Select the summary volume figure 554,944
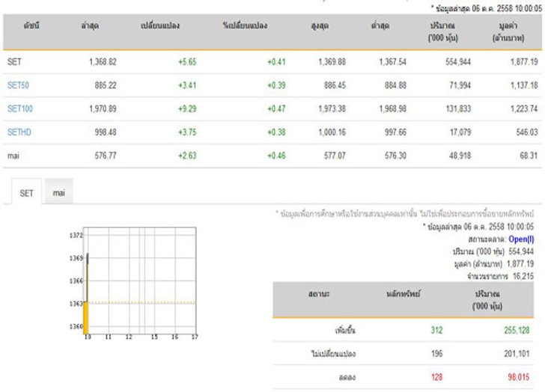The image size is (545, 392). pos(521,251)
